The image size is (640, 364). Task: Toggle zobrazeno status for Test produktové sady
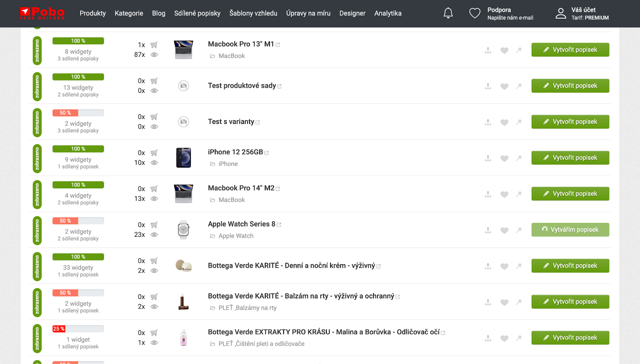[x=37, y=87]
